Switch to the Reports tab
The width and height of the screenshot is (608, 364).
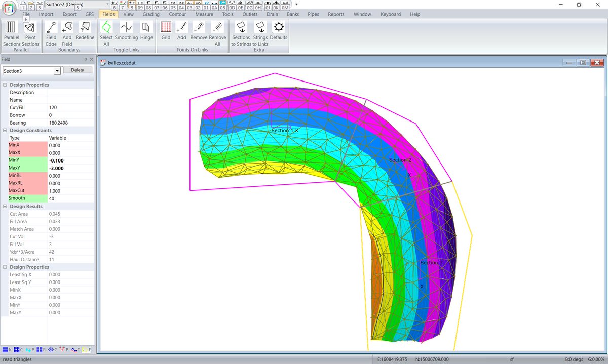[x=336, y=14]
